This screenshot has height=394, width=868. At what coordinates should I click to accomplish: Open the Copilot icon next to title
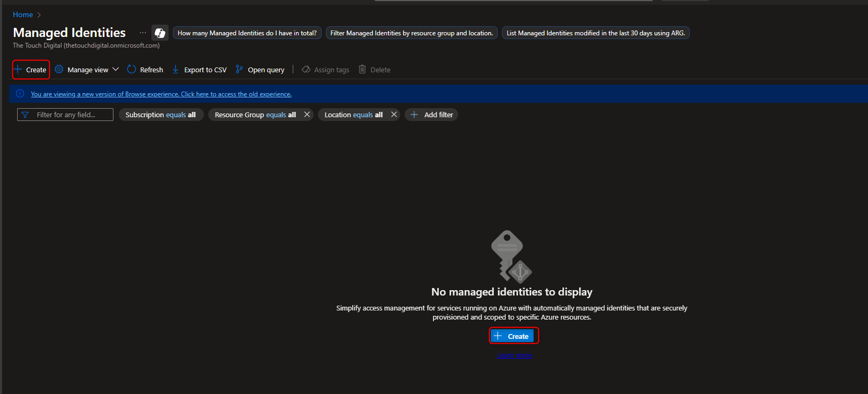(x=159, y=33)
